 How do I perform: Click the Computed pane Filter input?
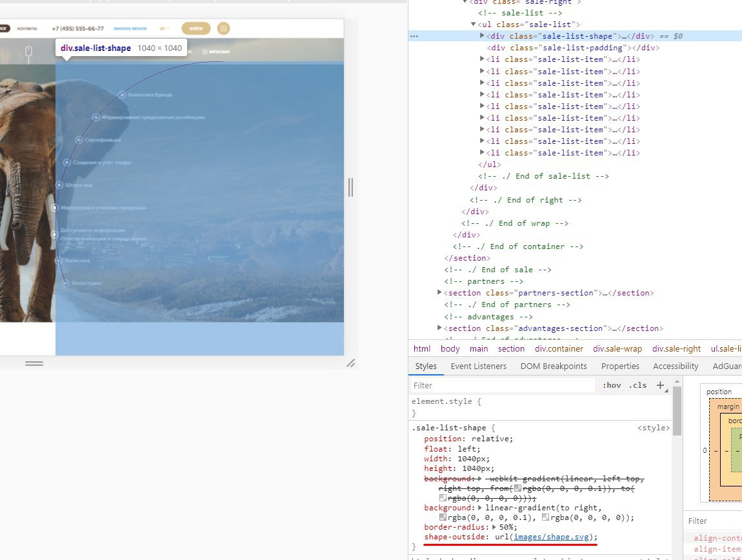tap(714, 521)
